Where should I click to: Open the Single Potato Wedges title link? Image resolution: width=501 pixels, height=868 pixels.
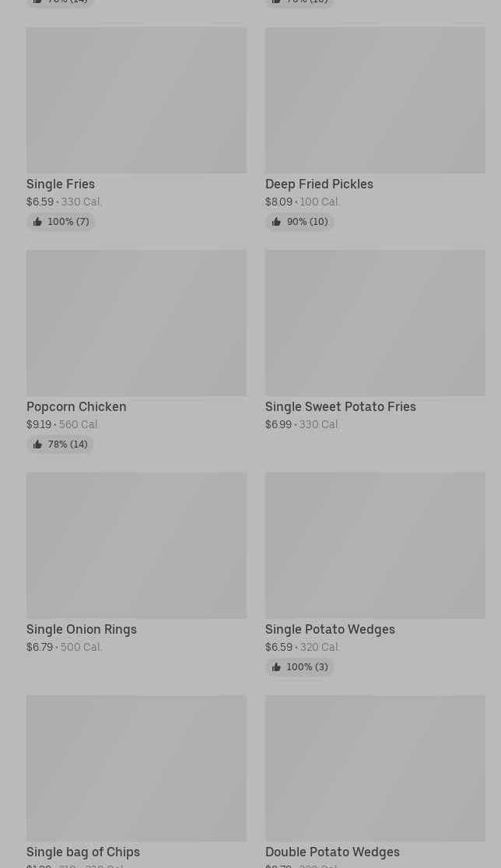pos(330,629)
